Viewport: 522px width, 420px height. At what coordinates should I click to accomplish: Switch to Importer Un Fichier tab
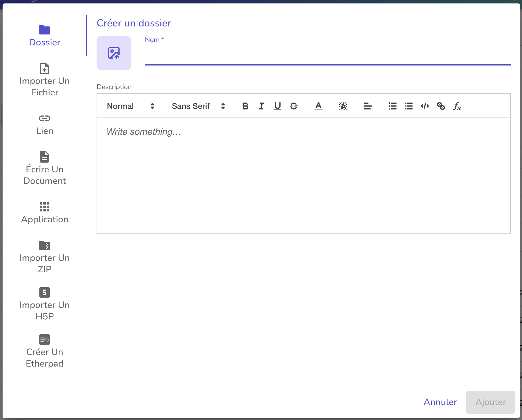click(45, 80)
